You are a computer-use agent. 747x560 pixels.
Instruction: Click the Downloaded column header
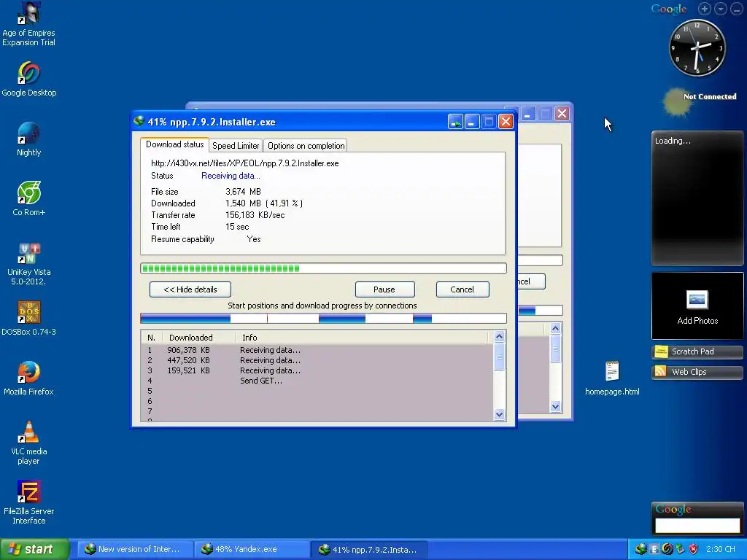198,338
